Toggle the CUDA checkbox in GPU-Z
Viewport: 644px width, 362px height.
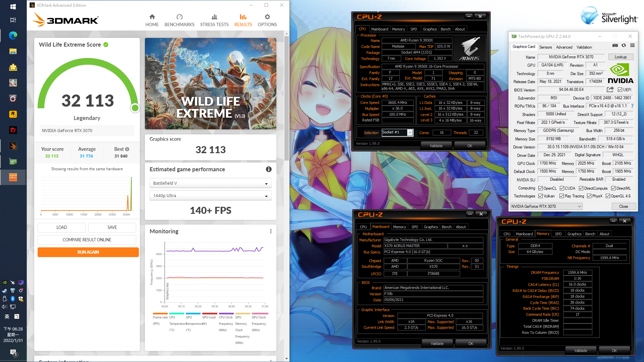pos(562,188)
